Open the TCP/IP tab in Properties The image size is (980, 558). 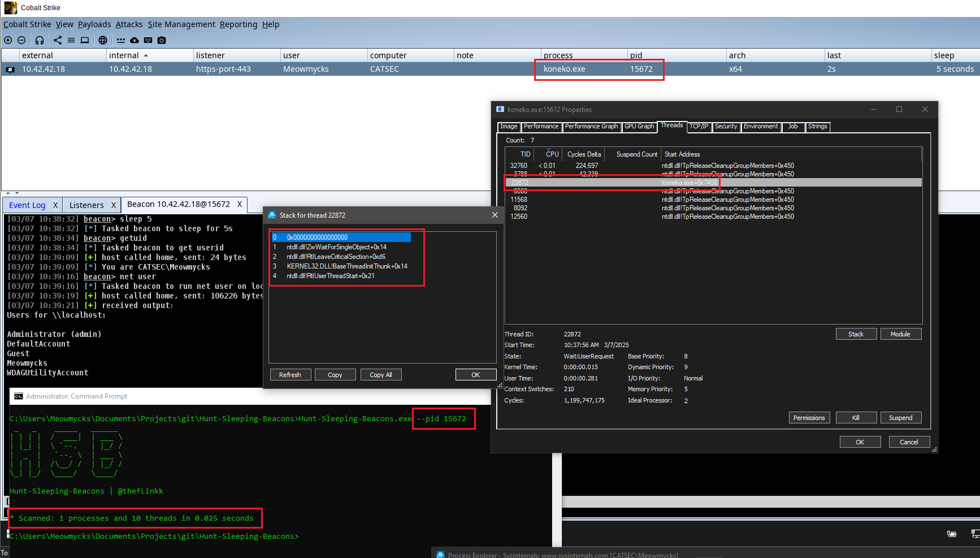699,127
